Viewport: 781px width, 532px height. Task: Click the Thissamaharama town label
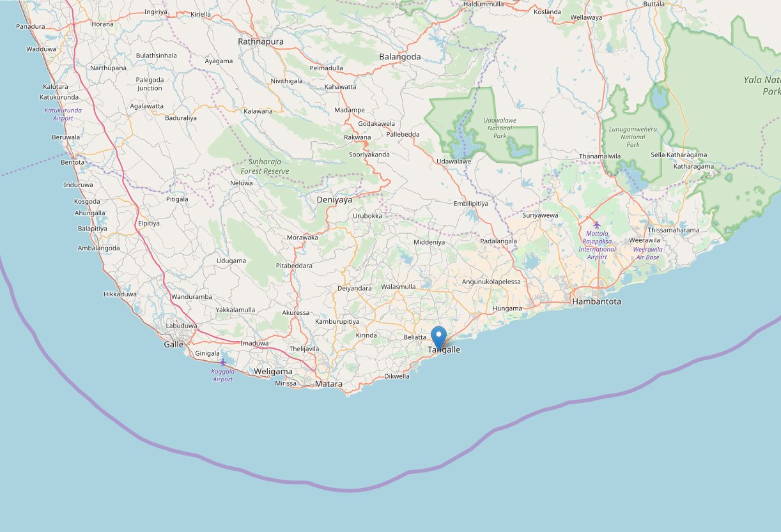tap(674, 230)
